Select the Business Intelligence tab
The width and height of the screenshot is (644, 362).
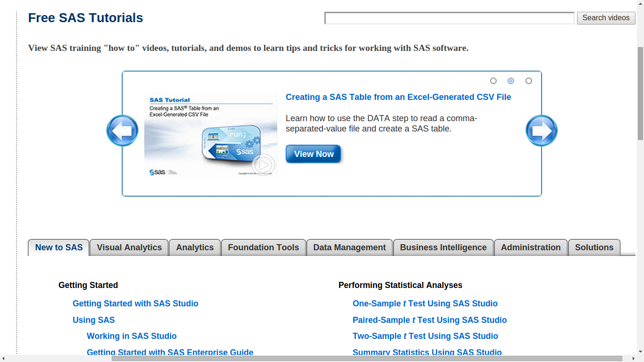click(443, 247)
